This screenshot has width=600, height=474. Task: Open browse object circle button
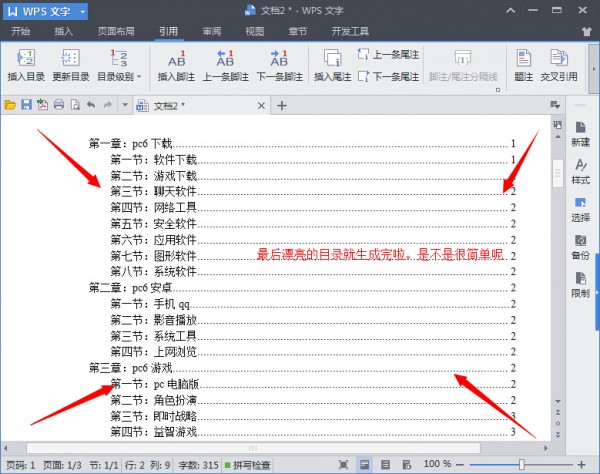[x=558, y=424]
